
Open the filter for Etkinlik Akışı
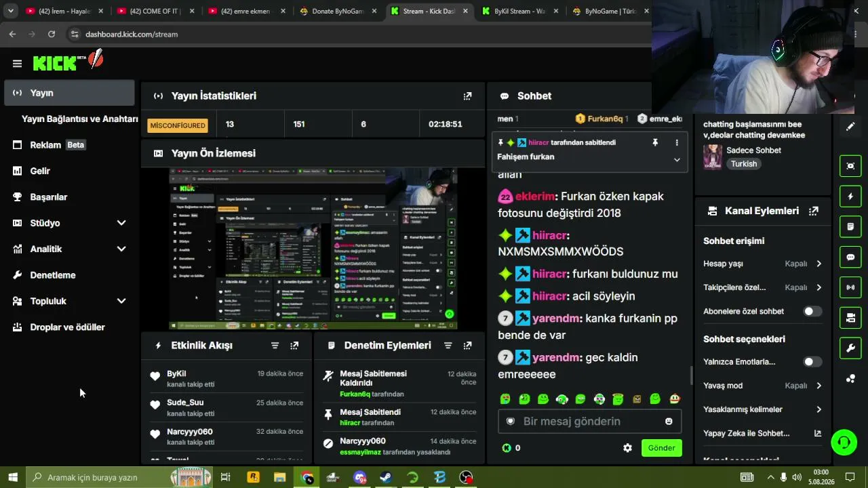click(275, 346)
